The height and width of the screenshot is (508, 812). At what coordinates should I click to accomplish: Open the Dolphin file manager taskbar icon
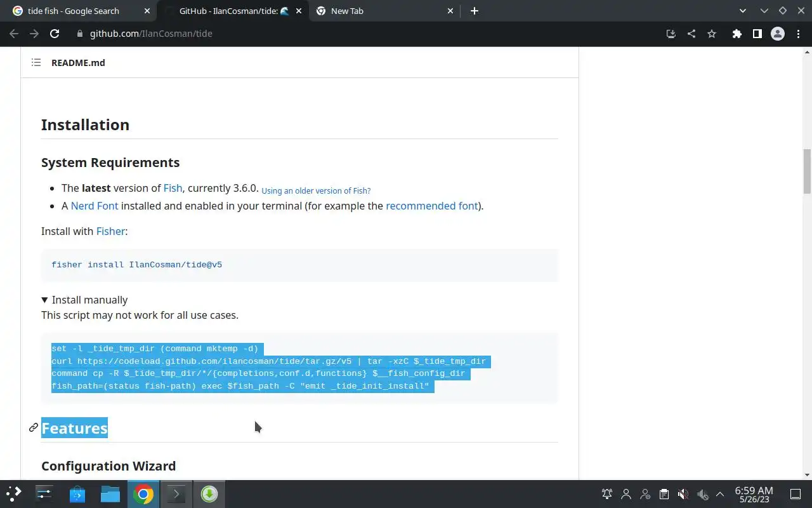(x=110, y=494)
